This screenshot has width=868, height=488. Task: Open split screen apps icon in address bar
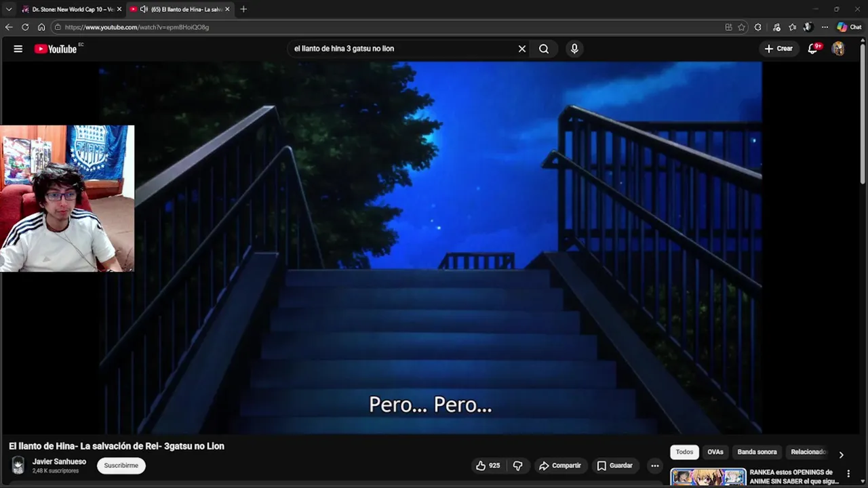(x=728, y=27)
